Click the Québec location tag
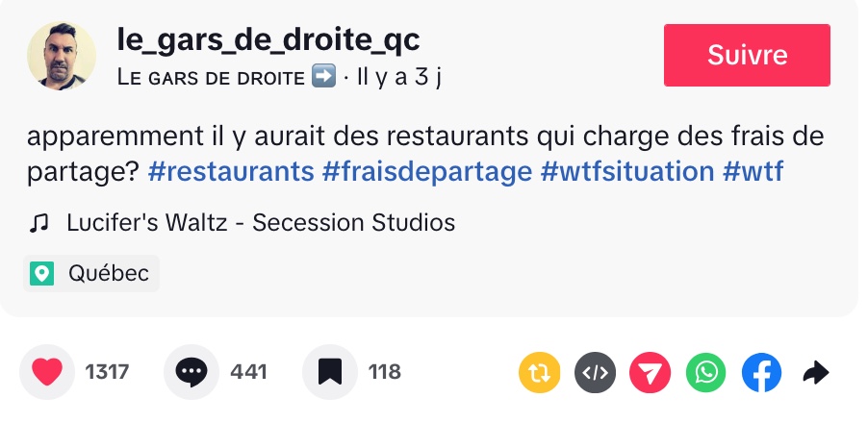868x423 pixels. [92, 274]
